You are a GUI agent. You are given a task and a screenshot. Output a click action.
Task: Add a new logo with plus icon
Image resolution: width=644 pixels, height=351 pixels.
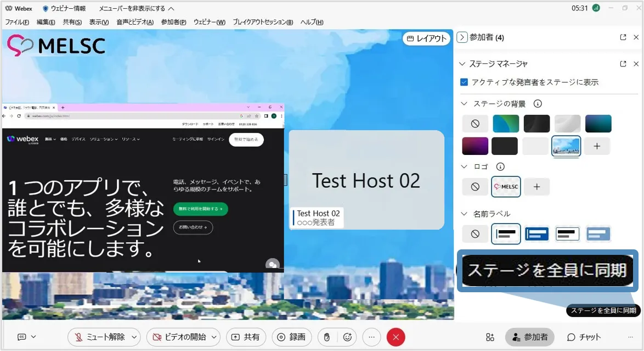coord(536,187)
